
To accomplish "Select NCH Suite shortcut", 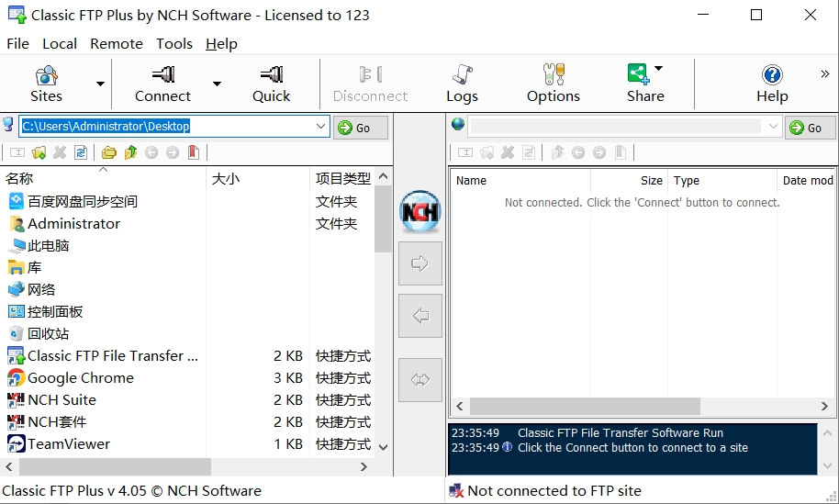I will pos(62,399).
